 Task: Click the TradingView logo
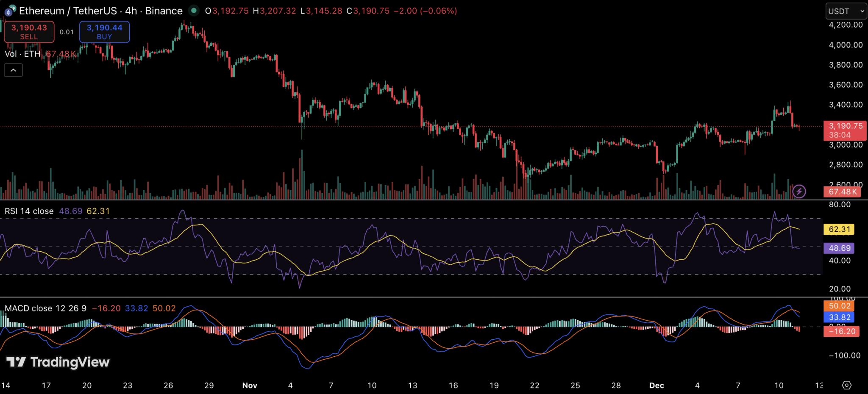58,362
